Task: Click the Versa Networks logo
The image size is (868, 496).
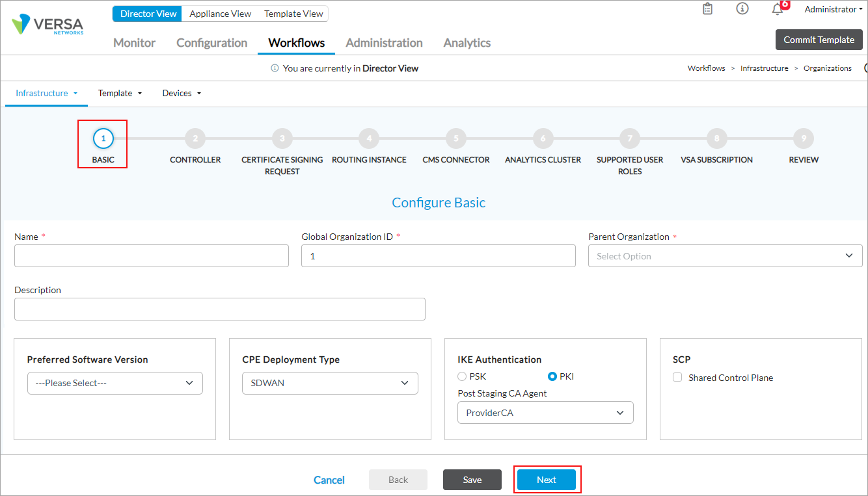Action: (47, 25)
